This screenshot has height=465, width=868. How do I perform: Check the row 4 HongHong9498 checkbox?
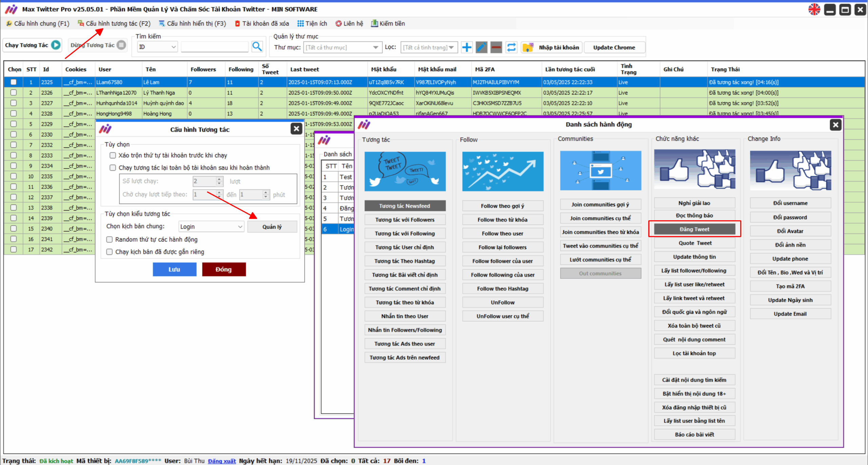point(14,113)
